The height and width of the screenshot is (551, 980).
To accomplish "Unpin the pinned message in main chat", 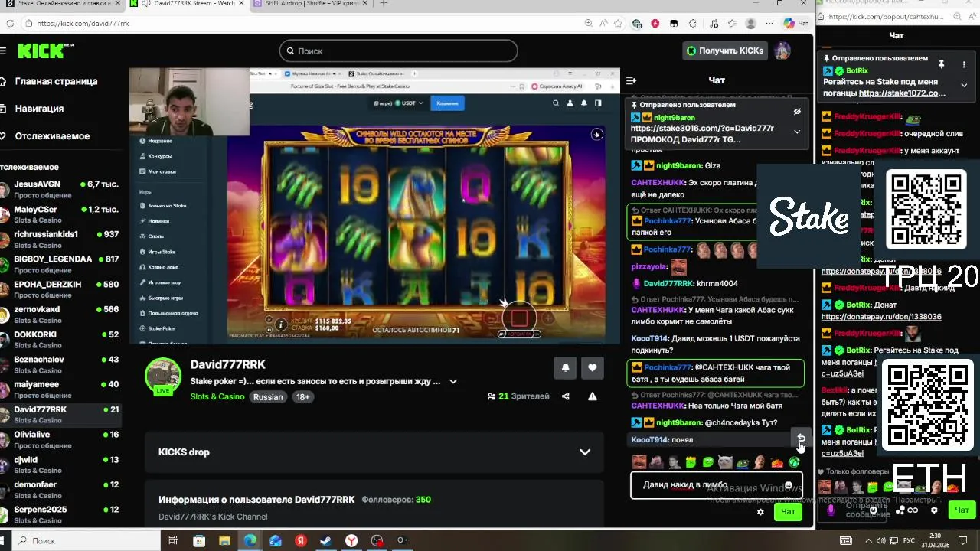I will 797,112.
